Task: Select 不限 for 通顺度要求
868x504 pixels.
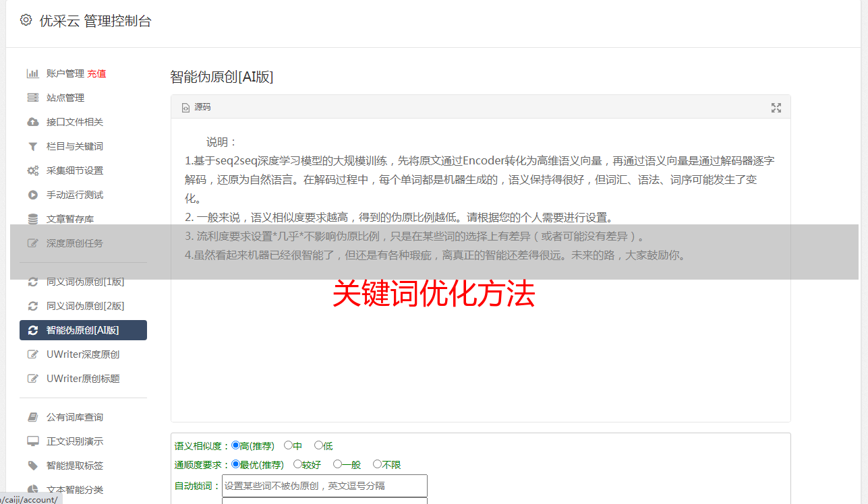Action: coord(377,464)
